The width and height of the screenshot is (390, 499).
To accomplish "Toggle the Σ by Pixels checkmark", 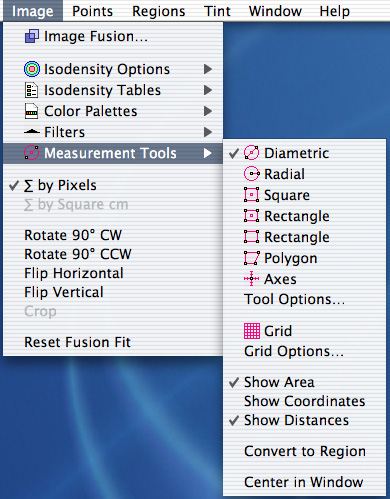I will [x=14, y=185].
